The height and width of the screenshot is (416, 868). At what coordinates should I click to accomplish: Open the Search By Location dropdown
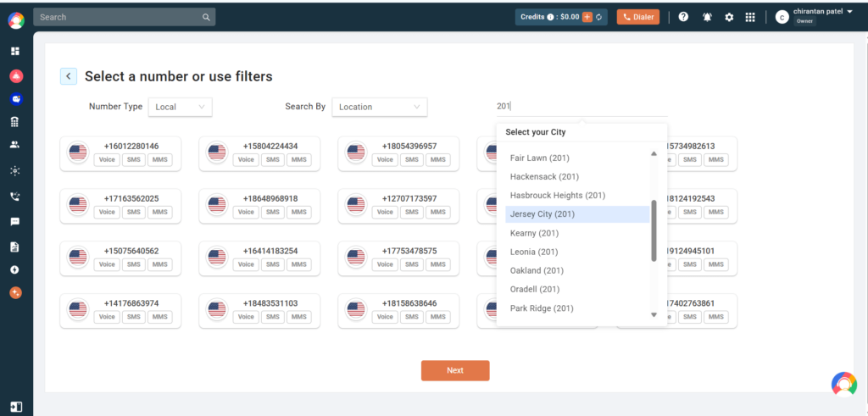coord(379,107)
